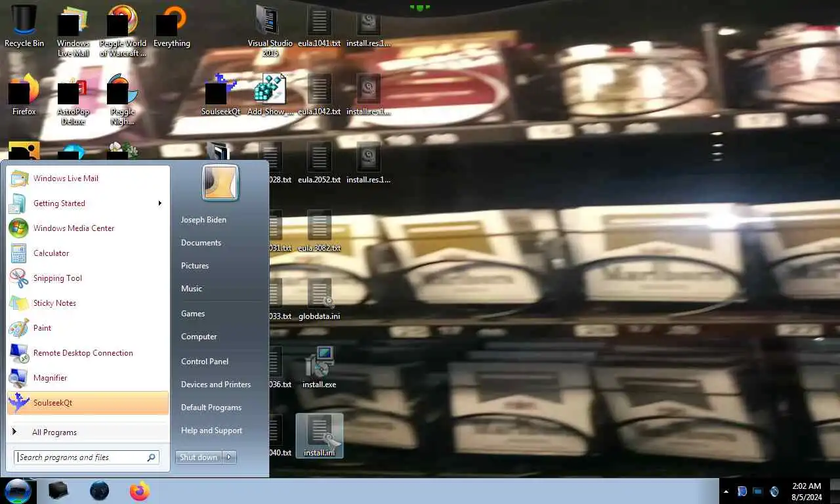Launch highlighted SoulseekQt in Start menu
Screen dimensions: 840x504
coord(88,403)
